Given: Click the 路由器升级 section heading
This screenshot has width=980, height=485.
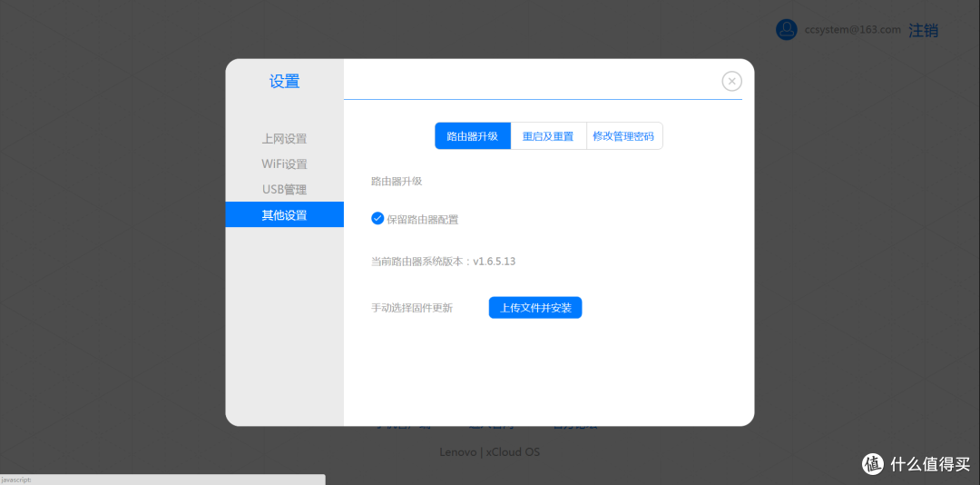Looking at the screenshot, I should coord(397,182).
